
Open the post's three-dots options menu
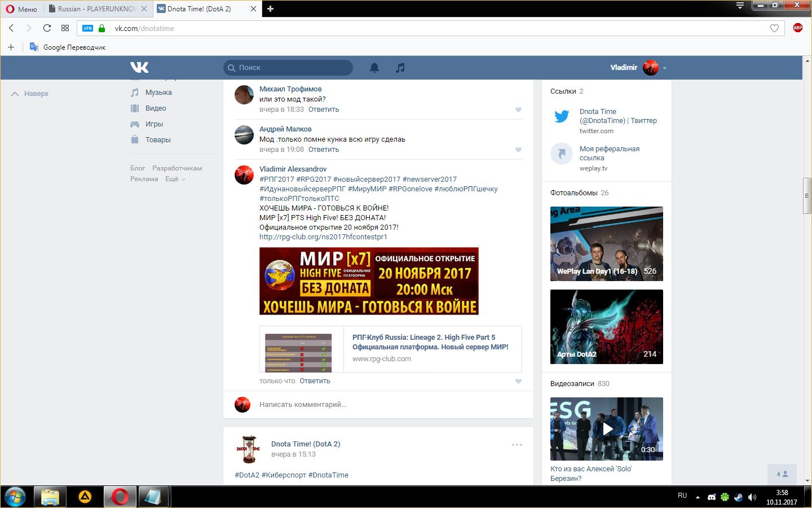tap(517, 445)
